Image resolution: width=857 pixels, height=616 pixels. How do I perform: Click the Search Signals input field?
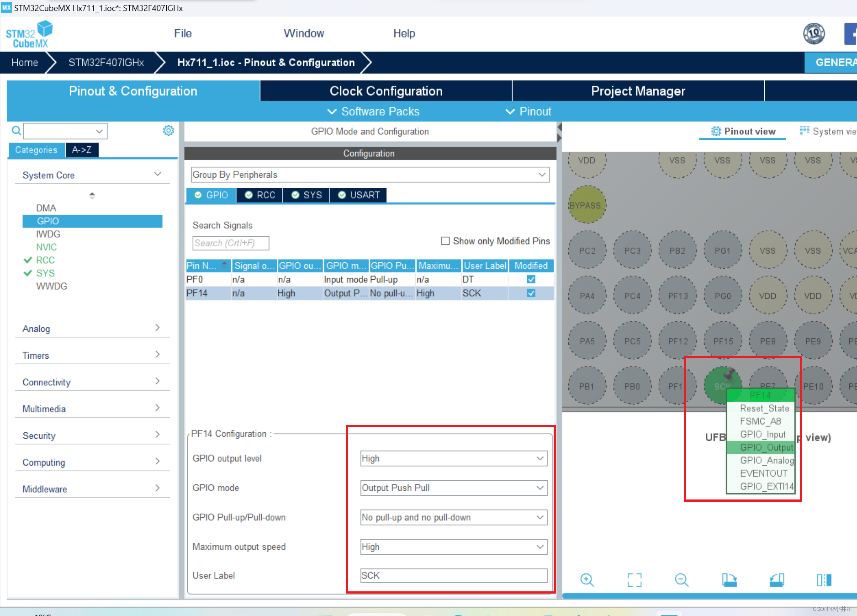click(231, 243)
